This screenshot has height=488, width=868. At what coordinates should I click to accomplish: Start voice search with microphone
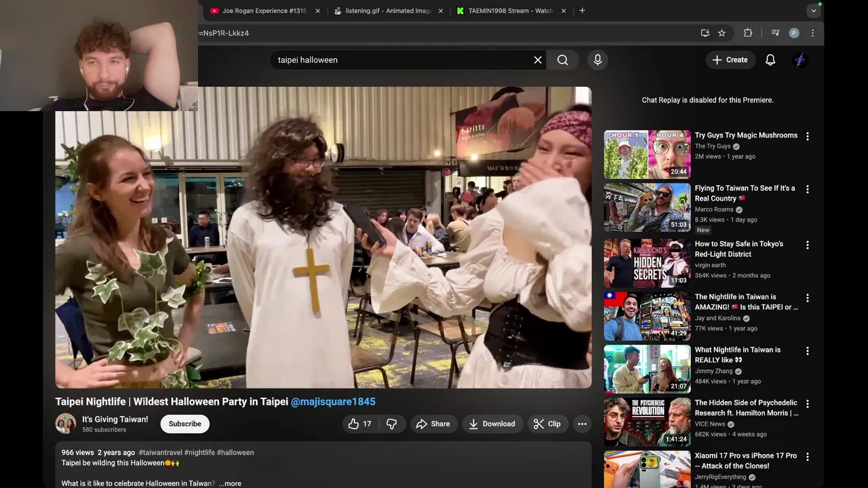point(597,60)
